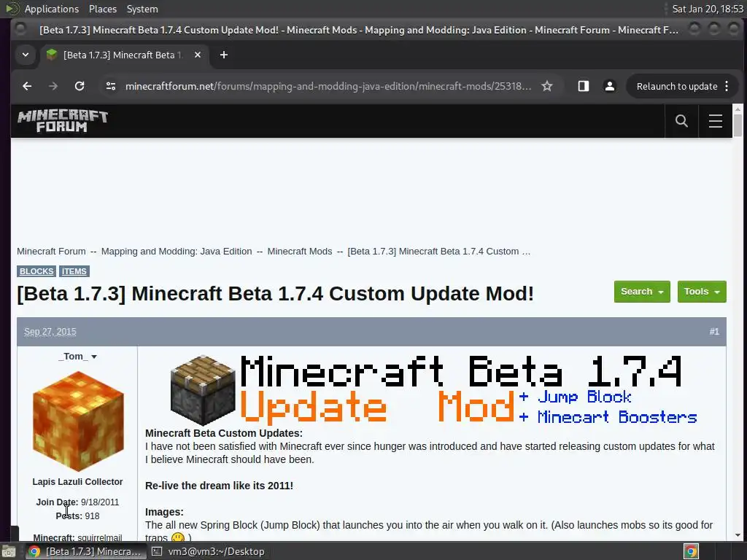The height and width of the screenshot is (560, 747).
Task: Expand the tab search dropdown
Action: click(x=26, y=55)
